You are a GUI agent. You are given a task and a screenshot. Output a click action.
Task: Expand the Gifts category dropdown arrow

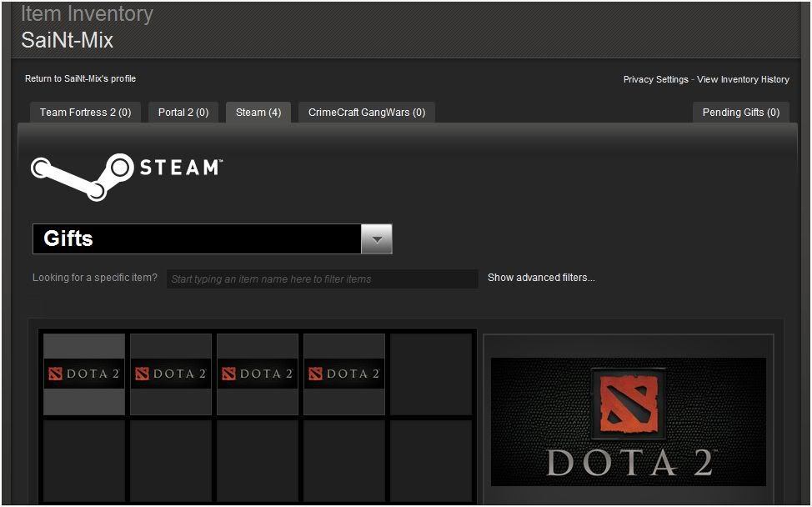(377, 239)
